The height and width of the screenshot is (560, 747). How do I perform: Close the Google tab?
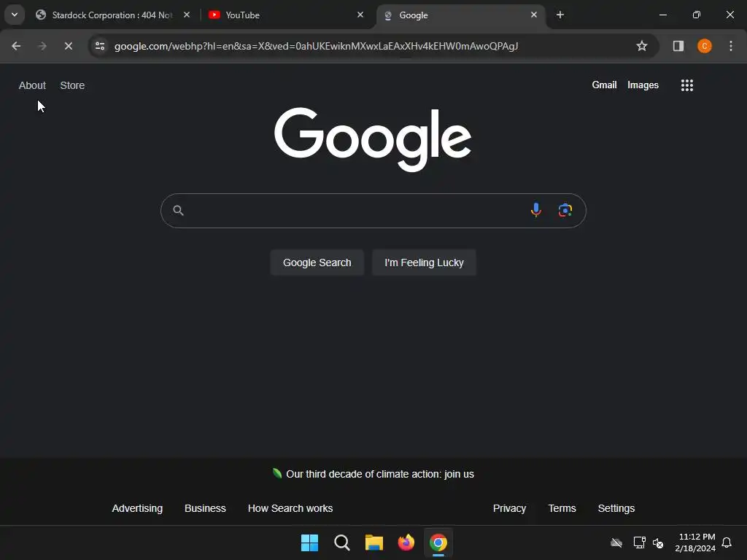click(533, 15)
